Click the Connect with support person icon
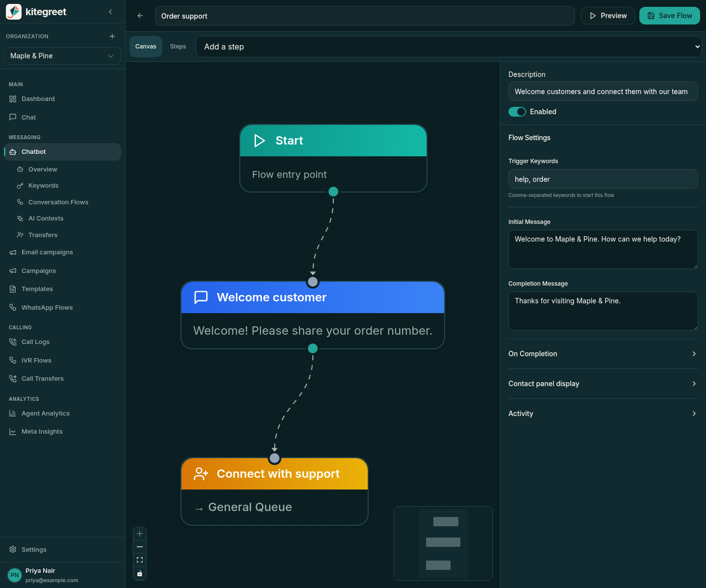706x588 pixels. (201, 474)
